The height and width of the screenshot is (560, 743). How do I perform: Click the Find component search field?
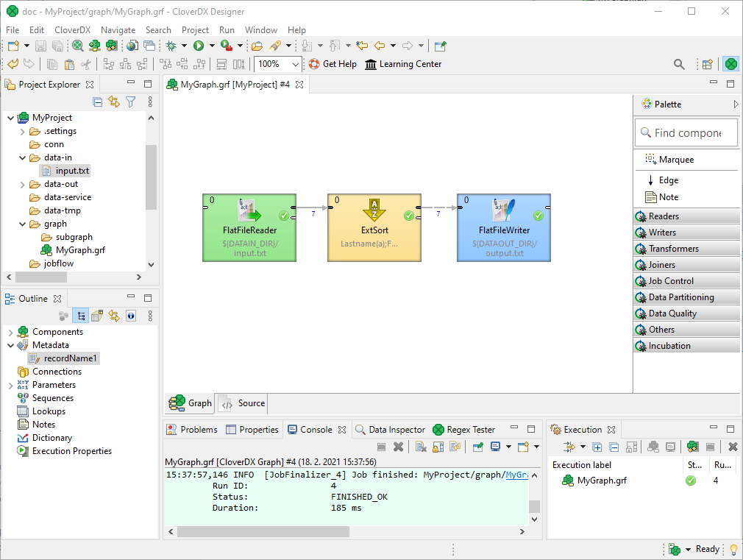686,133
